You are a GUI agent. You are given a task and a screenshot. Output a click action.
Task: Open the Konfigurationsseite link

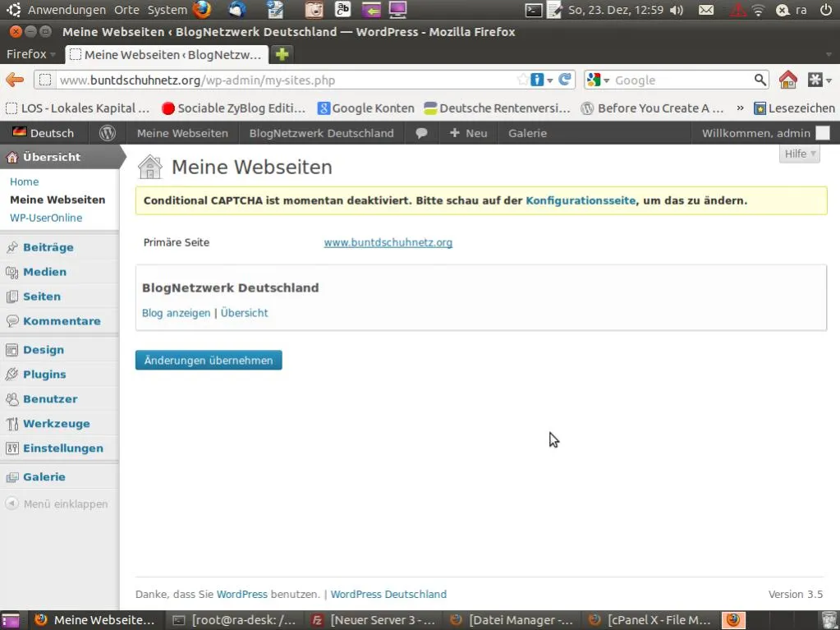[581, 200]
